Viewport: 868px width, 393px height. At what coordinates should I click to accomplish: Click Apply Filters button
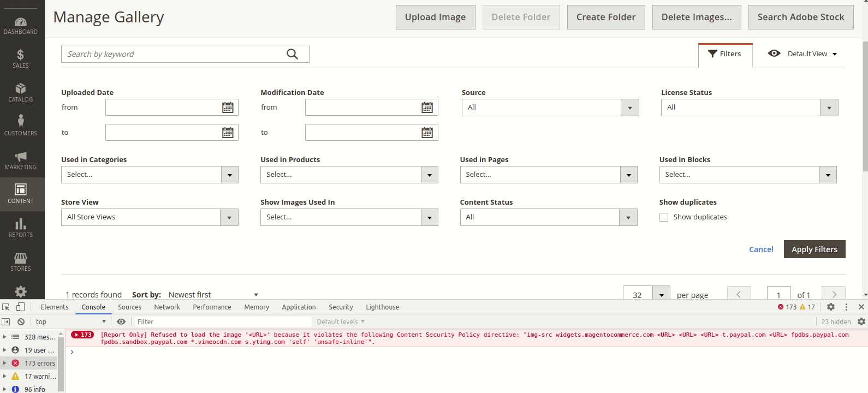click(x=815, y=249)
